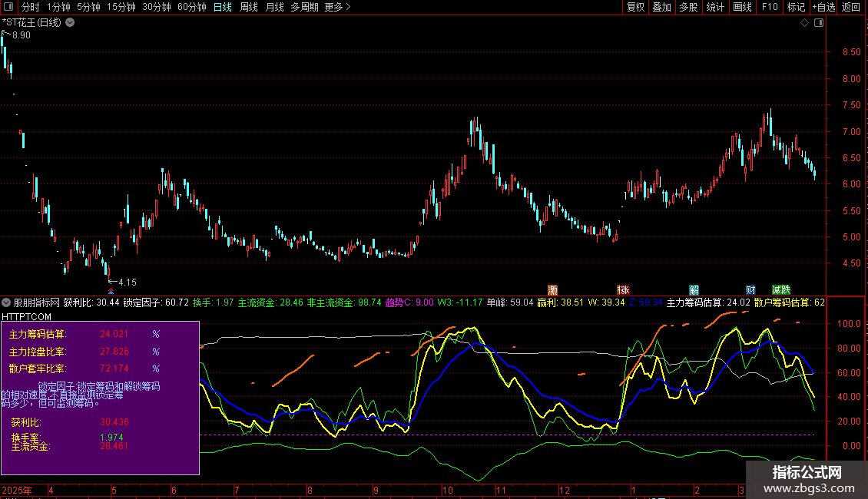Click the 赢利: 38.51 readout

tap(560, 302)
